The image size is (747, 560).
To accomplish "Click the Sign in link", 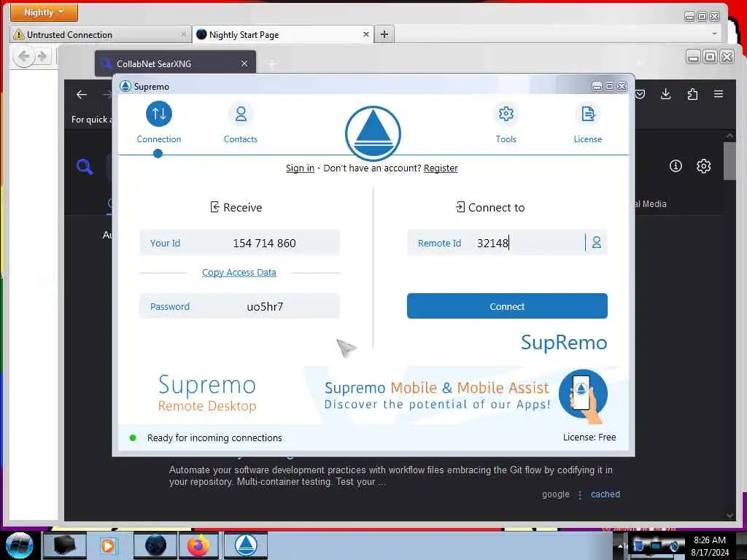I will (300, 168).
